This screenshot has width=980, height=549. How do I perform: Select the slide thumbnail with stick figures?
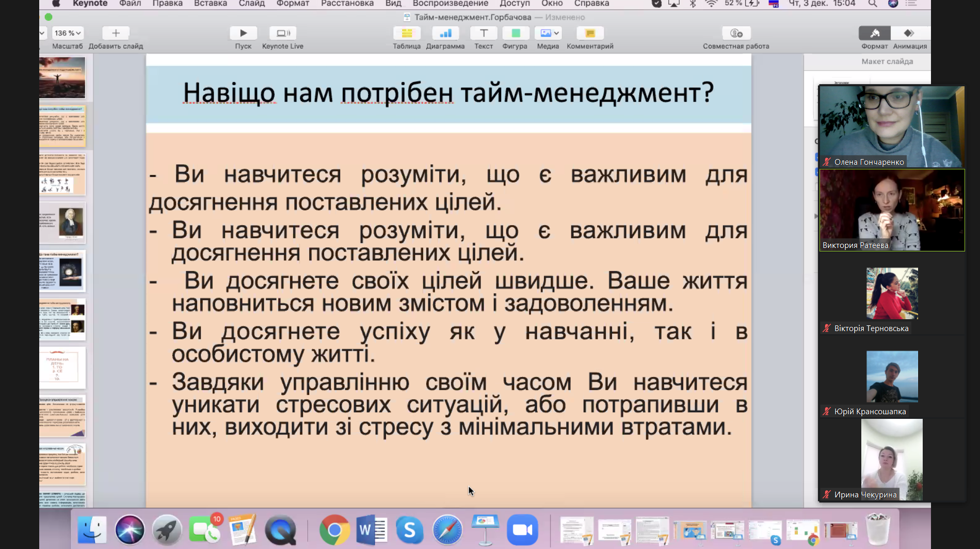62,174
